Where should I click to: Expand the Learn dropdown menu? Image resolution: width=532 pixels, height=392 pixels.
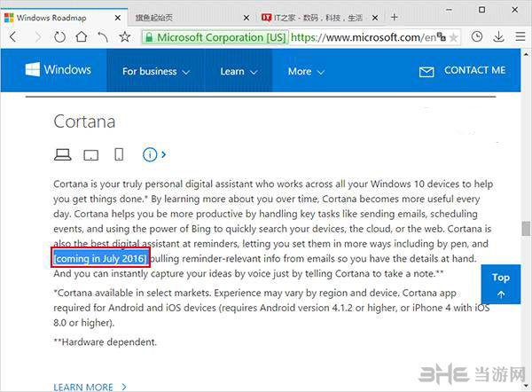(x=239, y=71)
